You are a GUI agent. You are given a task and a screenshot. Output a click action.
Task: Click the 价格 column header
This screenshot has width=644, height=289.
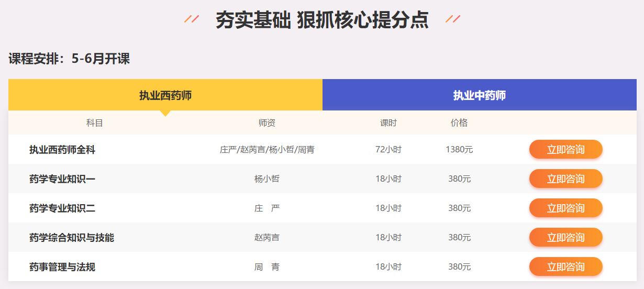459,123
